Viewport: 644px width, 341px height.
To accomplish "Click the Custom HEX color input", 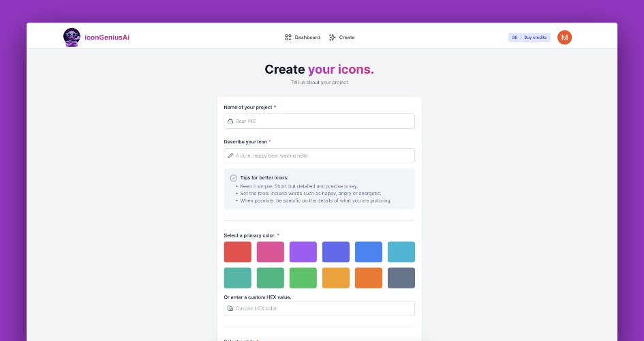I will click(x=324, y=309).
